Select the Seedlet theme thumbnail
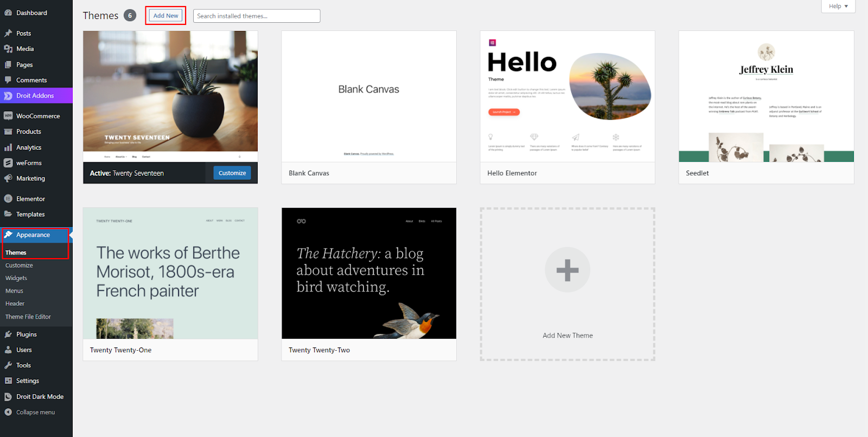The image size is (868, 437). tap(766, 97)
